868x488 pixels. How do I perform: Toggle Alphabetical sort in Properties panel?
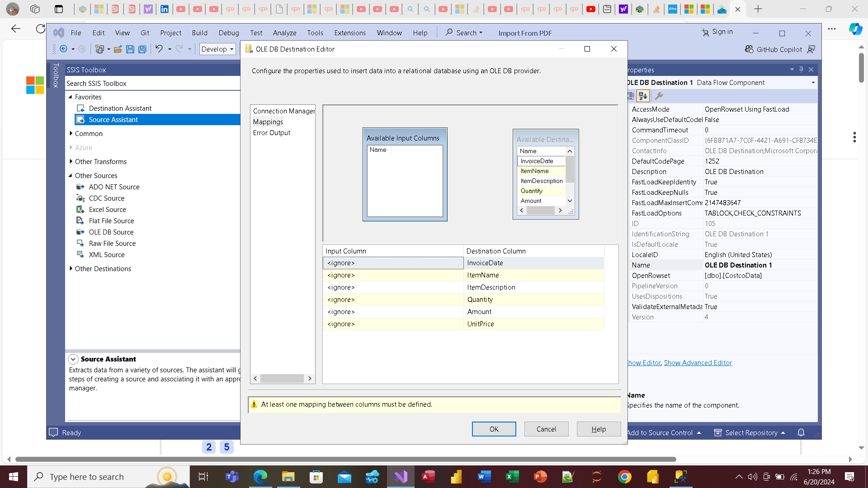pyautogui.click(x=643, y=96)
